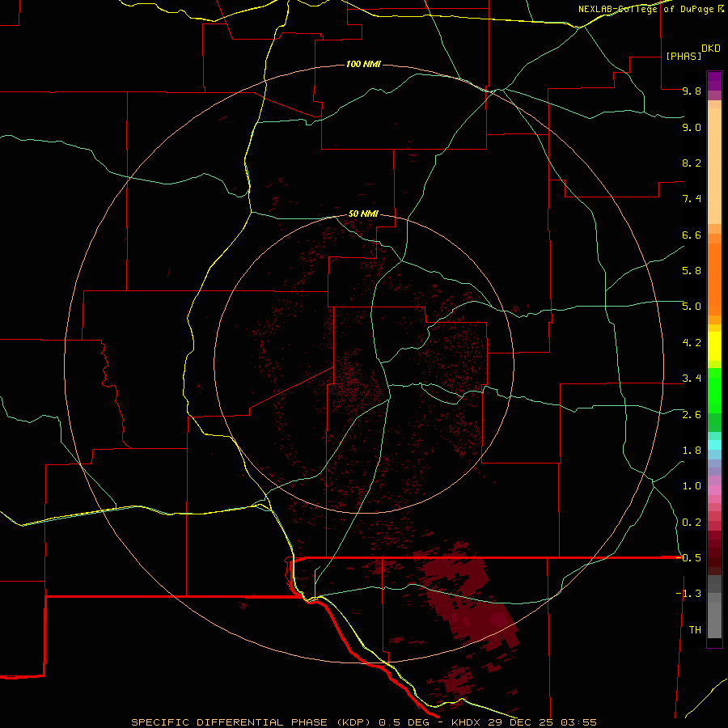Click the -1.3 legend value
Image resolution: width=728 pixels, height=728 pixels.
(x=688, y=594)
